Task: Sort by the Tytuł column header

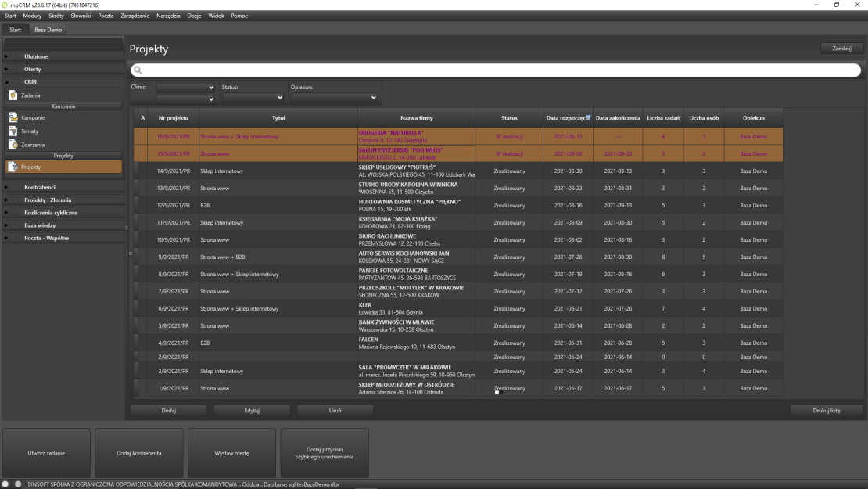Action: tap(278, 118)
